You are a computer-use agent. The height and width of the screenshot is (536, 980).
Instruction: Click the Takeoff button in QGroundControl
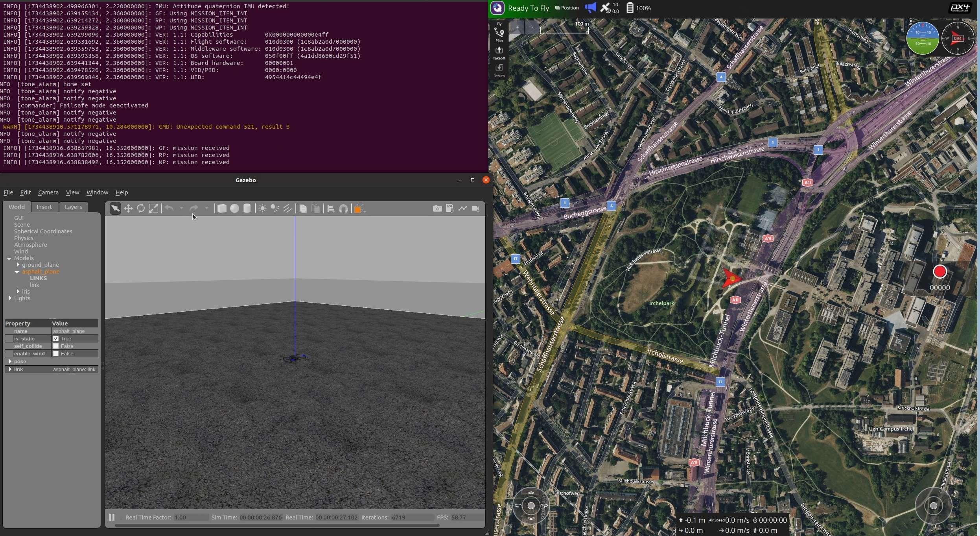pos(499,53)
